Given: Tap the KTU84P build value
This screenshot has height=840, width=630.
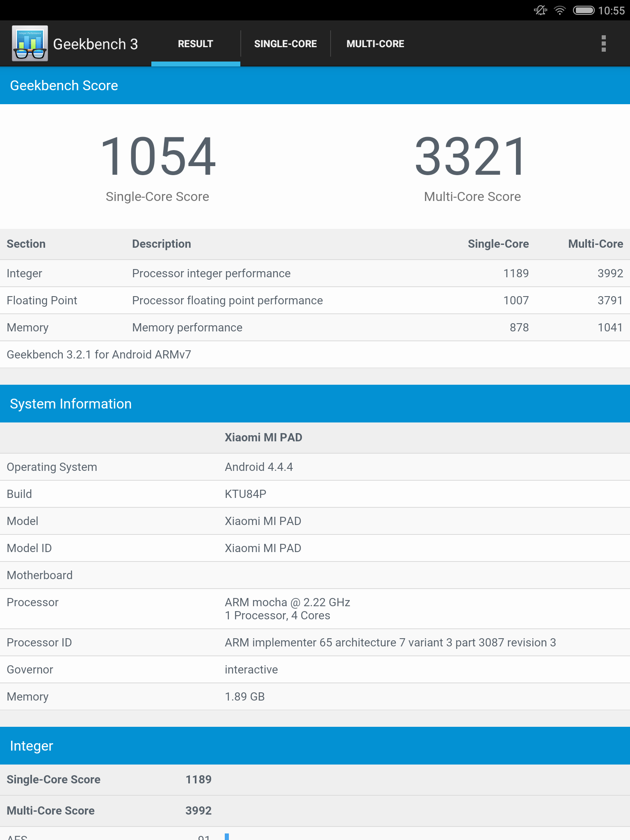Looking at the screenshot, I should click(246, 494).
